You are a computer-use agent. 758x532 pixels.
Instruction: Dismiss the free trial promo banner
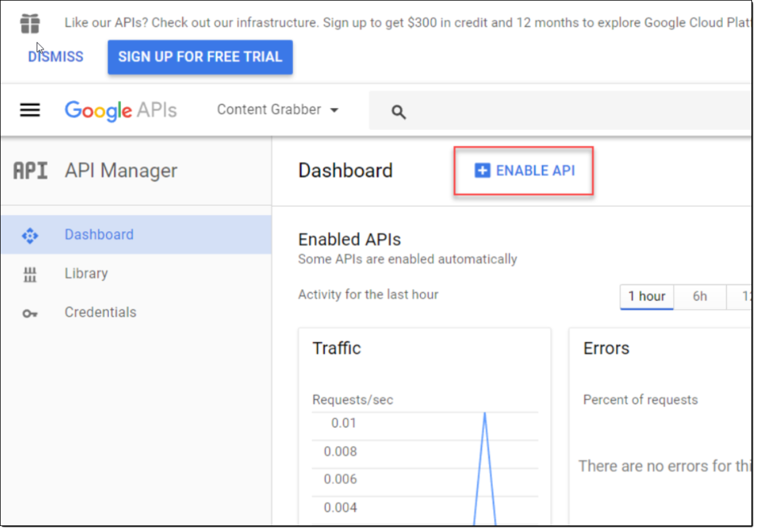click(x=56, y=57)
